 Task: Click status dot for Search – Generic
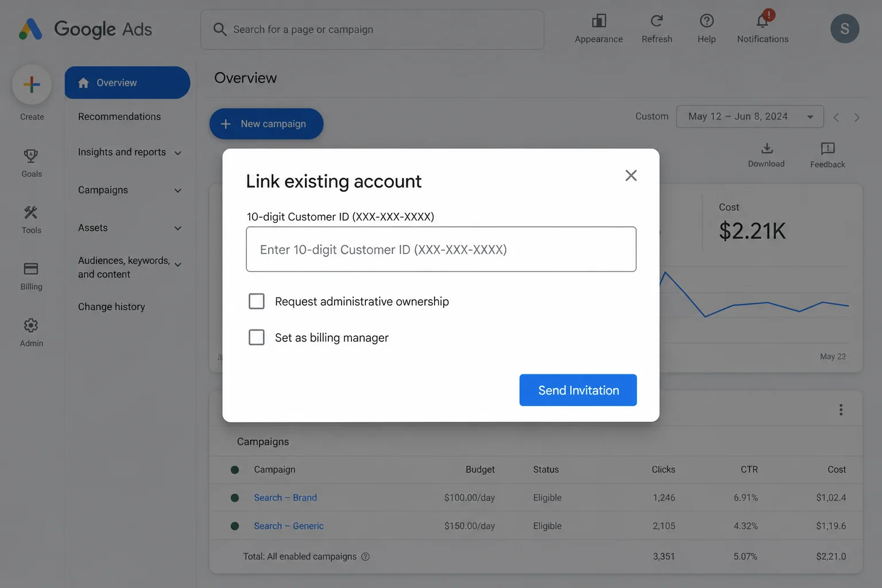235,526
